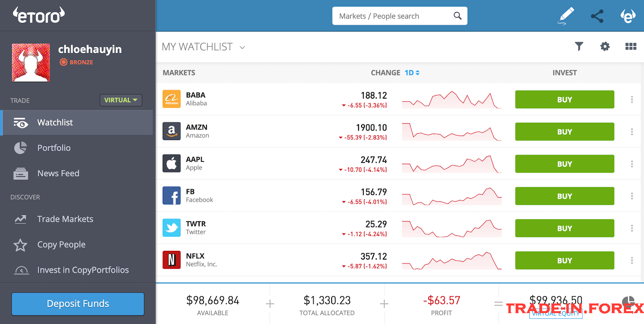644x324 pixels.
Task: Change the 1D change period selector
Action: tap(412, 73)
